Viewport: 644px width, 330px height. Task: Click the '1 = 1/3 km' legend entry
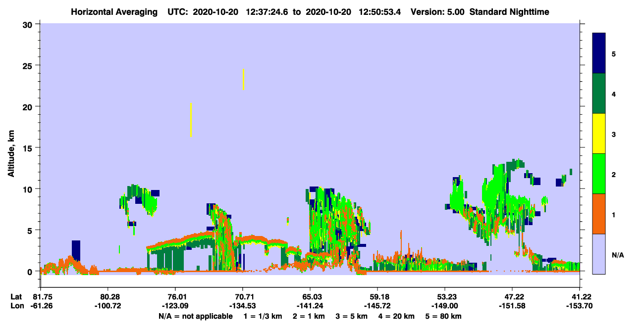coord(262,316)
